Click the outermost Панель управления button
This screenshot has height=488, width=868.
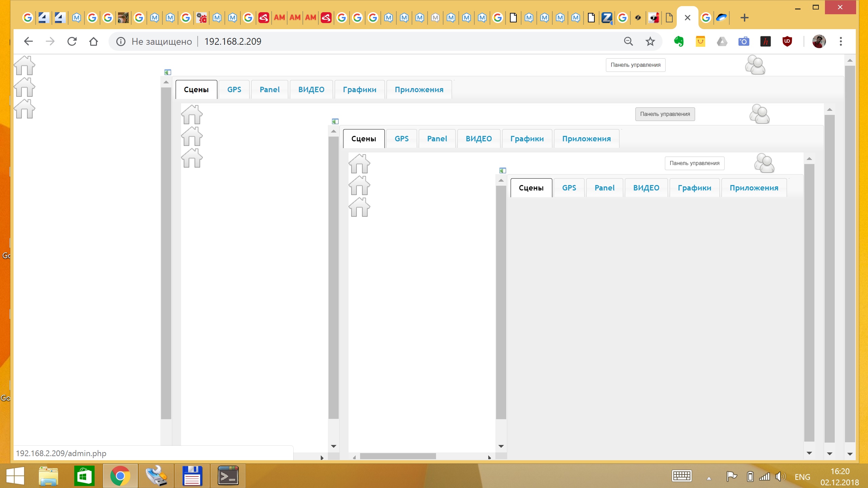click(x=635, y=65)
